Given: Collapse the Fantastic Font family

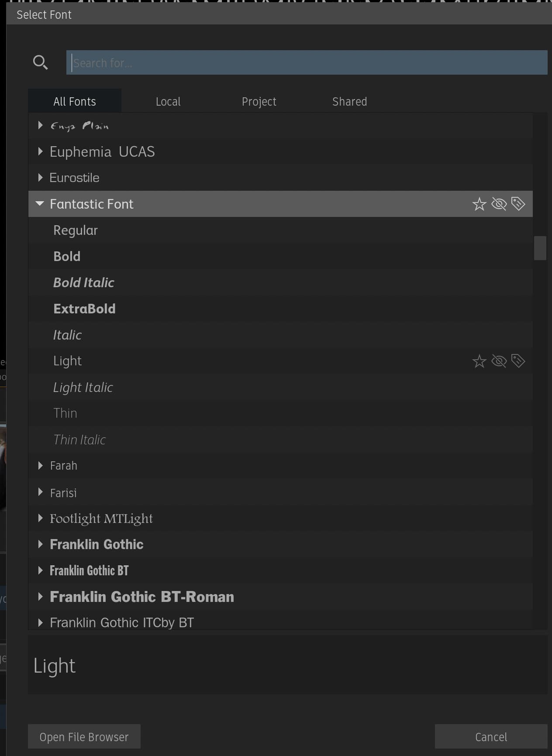Looking at the screenshot, I should click(x=40, y=204).
